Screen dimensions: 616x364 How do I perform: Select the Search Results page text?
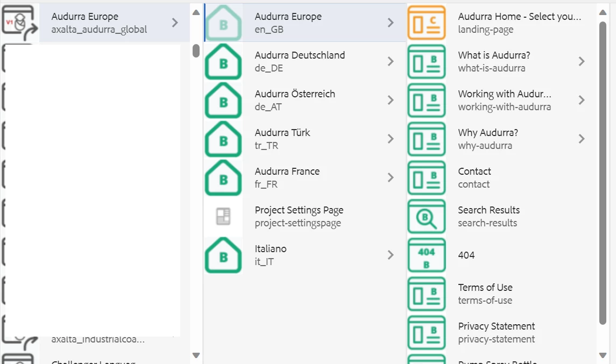click(x=489, y=216)
